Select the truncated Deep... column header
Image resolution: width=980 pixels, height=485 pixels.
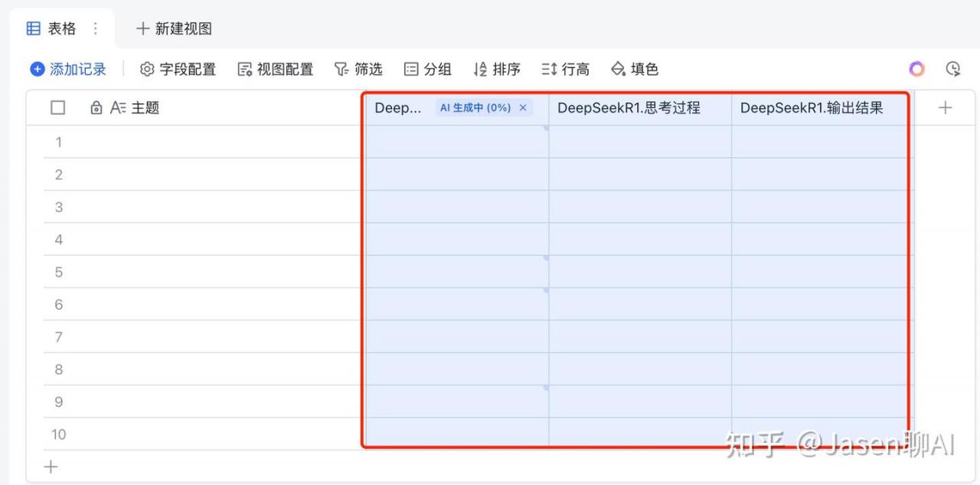click(x=398, y=108)
